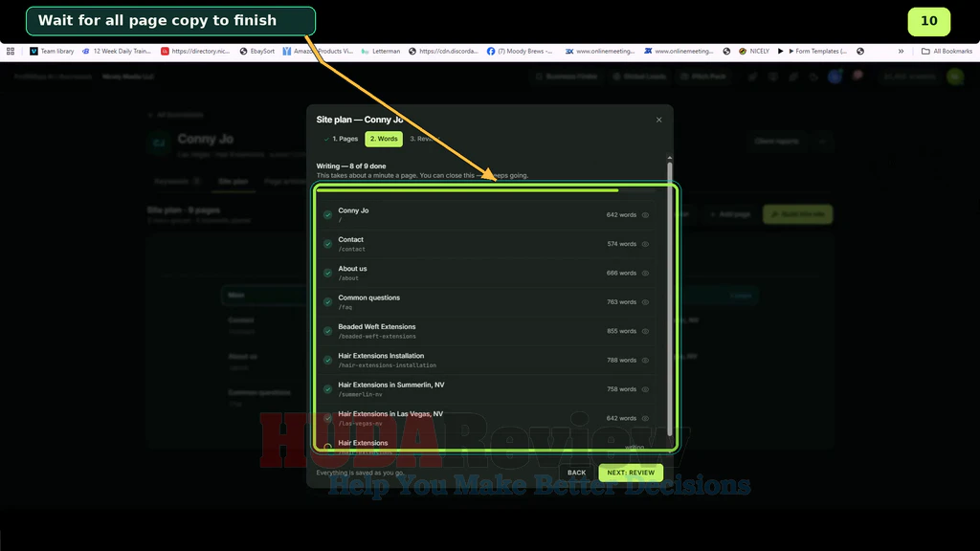Open the cdn.discorda bookmark link
This screenshot has width=980, height=551.
pos(443,52)
